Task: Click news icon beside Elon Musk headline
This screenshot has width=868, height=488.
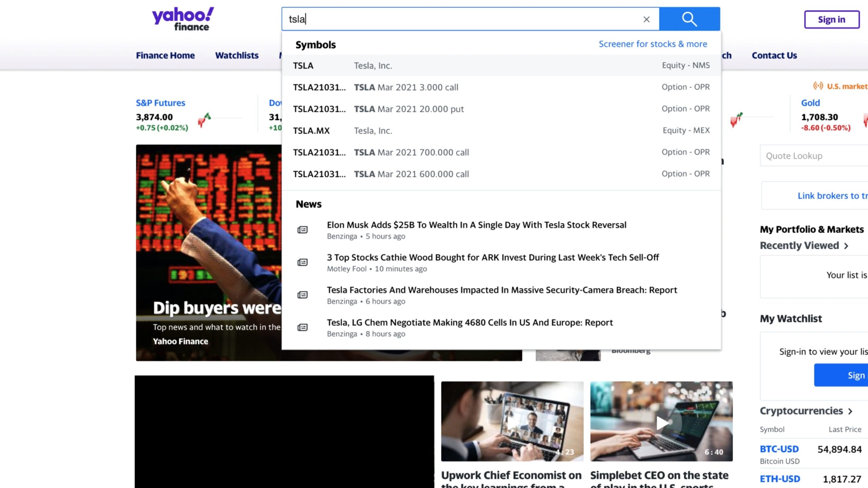Action: 302,230
